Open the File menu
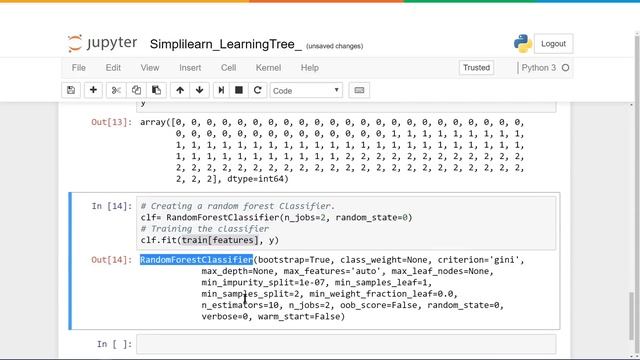 pyautogui.click(x=79, y=68)
